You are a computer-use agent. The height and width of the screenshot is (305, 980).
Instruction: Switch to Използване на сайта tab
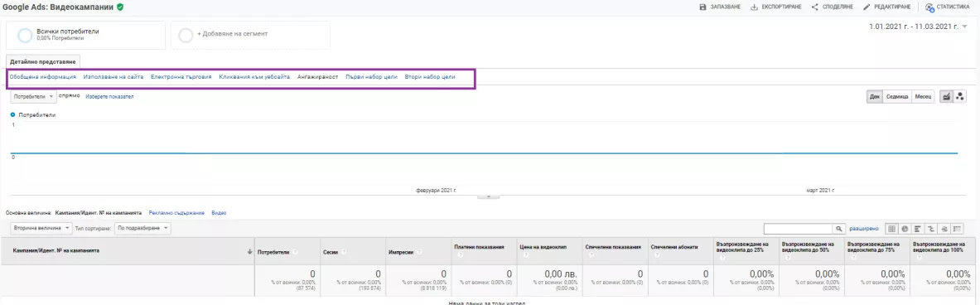pyautogui.click(x=113, y=77)
